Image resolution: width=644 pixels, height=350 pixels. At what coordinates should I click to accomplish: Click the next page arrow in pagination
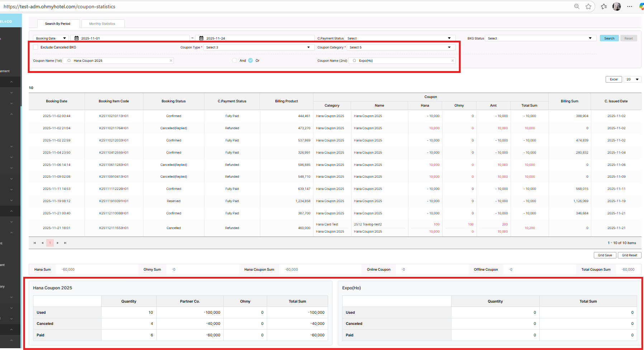(x=58, y=243)
